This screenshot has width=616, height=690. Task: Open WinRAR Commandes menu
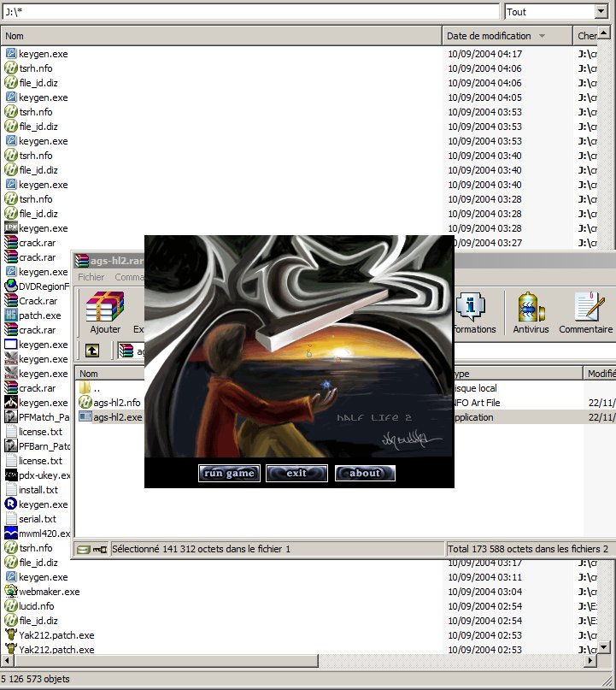[x=129, y=277]
